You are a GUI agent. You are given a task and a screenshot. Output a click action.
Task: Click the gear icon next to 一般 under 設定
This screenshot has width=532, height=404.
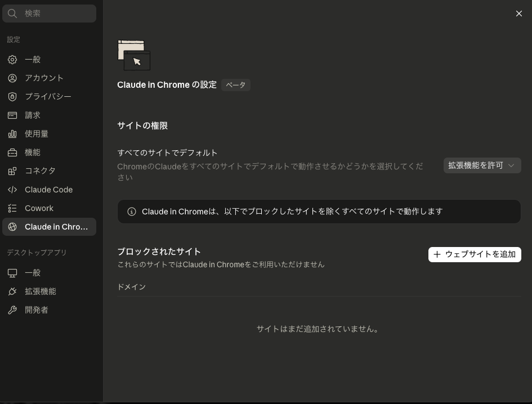tap(12, 60)
